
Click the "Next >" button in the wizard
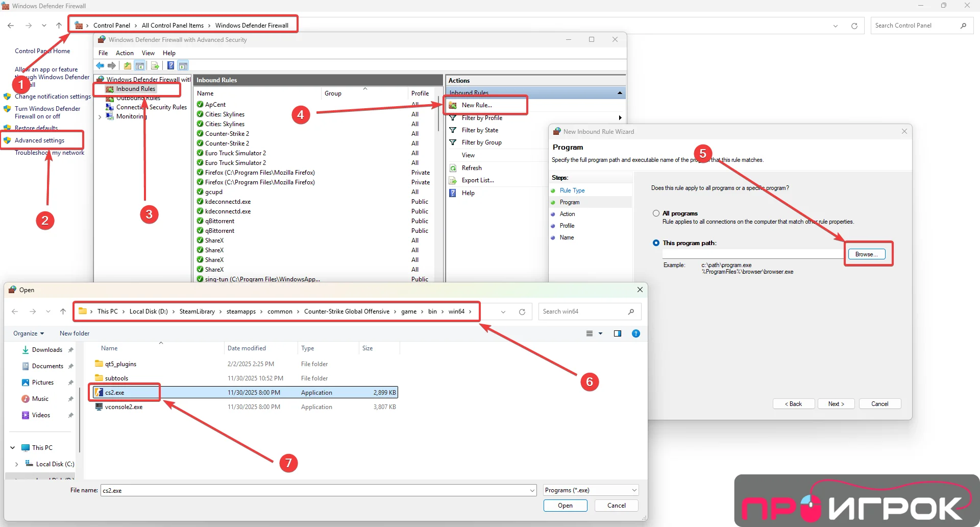coord(836,403)
